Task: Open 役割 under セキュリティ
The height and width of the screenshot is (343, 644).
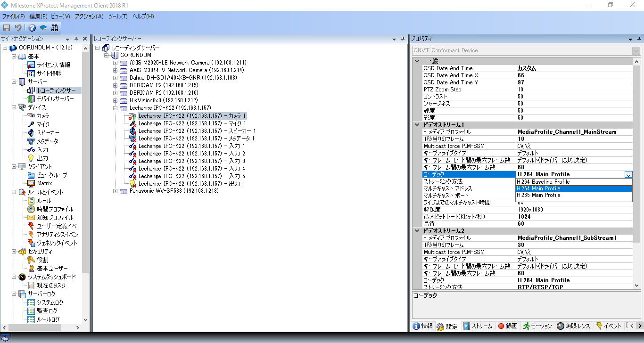Action: pyautogui.click(x=42, y=260)
